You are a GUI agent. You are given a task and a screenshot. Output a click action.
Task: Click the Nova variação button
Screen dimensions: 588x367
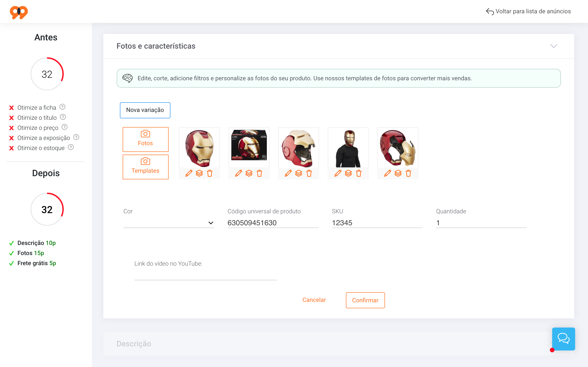[x=145, y=110]
